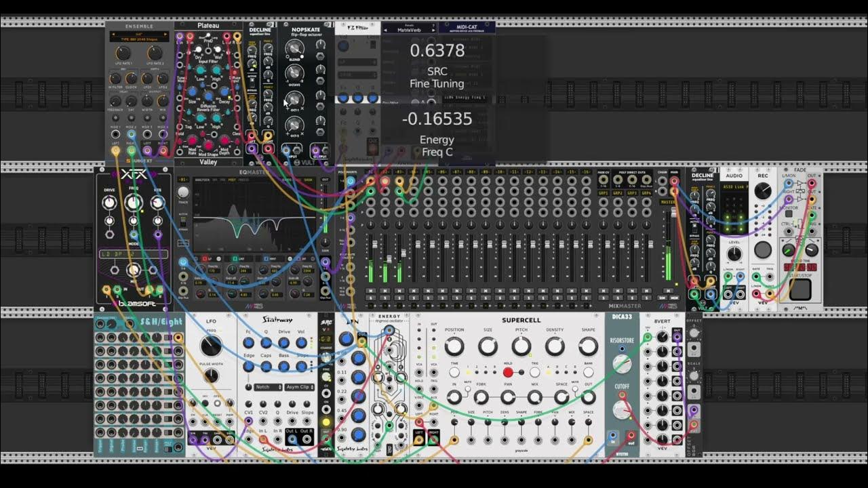Click 8VERT top OUT jack
Image resolution: width=868 pixels, height=488 pixels.
click(677, 337)
